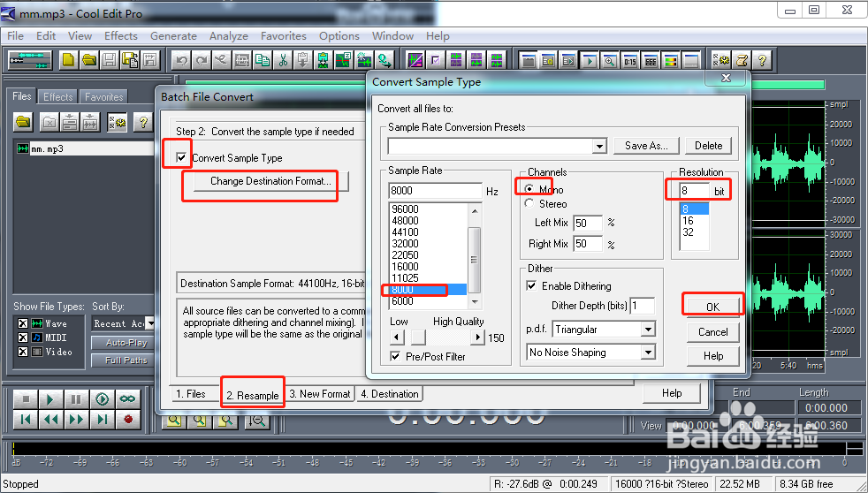
Task: Click the quality slider left arrow
Action: coord(397,337)
